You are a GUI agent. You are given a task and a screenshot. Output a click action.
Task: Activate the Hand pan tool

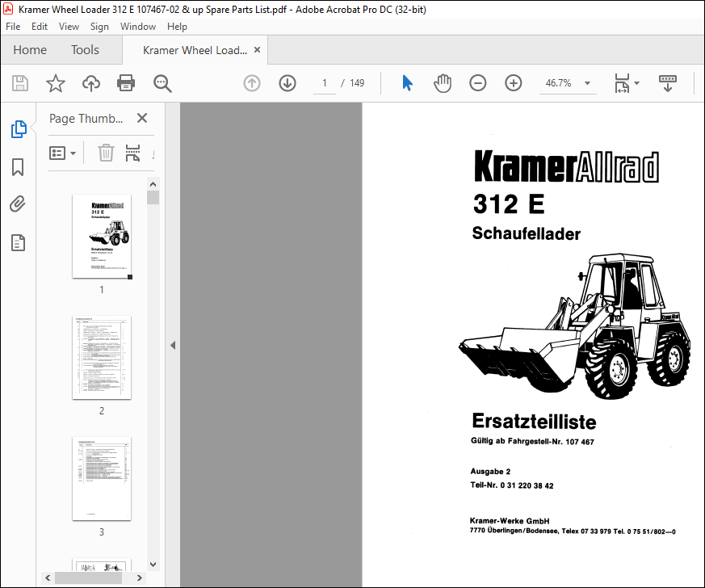tap(443, 83)
